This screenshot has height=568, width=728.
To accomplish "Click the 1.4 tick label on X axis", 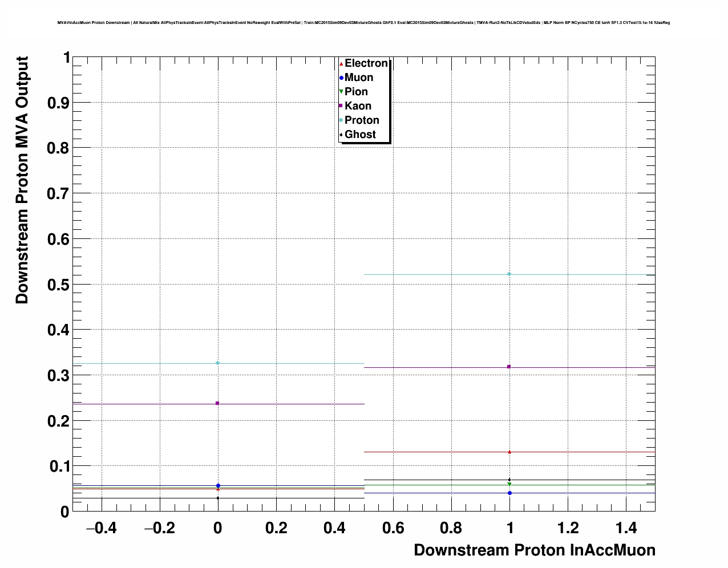I will pyautogui.click(x=626, y=528).
